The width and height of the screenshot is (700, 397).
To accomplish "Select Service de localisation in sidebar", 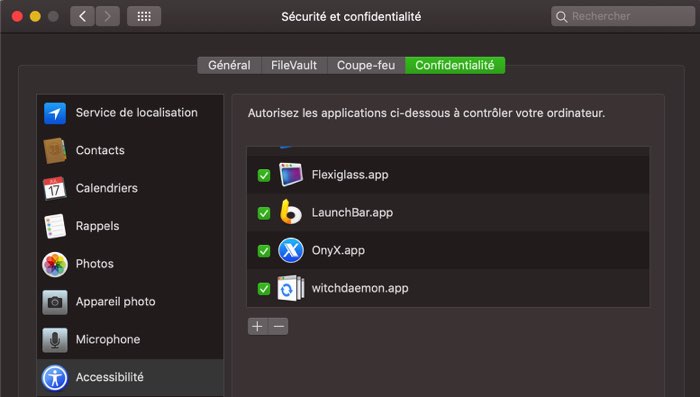I will (x=130, y=113).
